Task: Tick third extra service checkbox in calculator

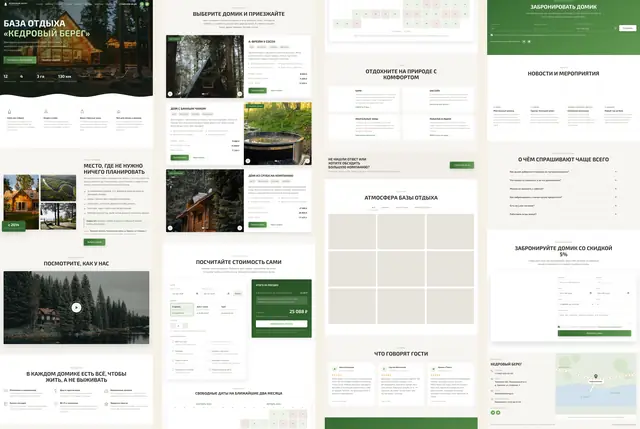Action: pos(173,360)
